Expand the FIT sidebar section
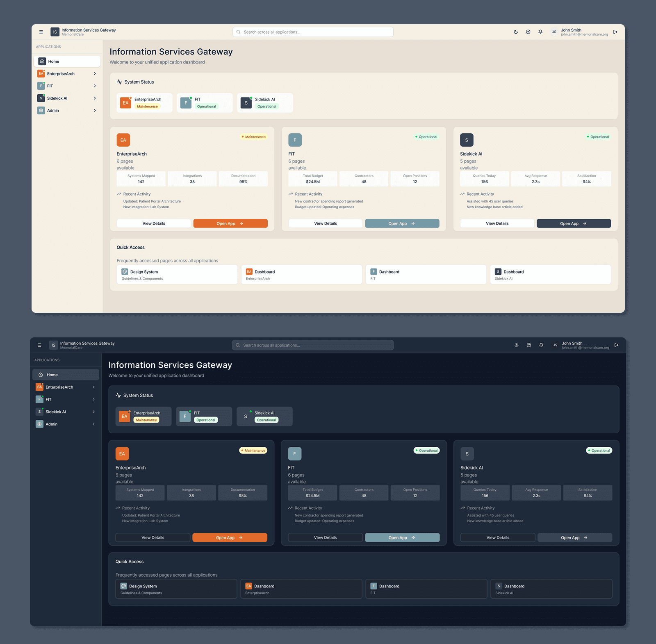 [x=95, y=86]
